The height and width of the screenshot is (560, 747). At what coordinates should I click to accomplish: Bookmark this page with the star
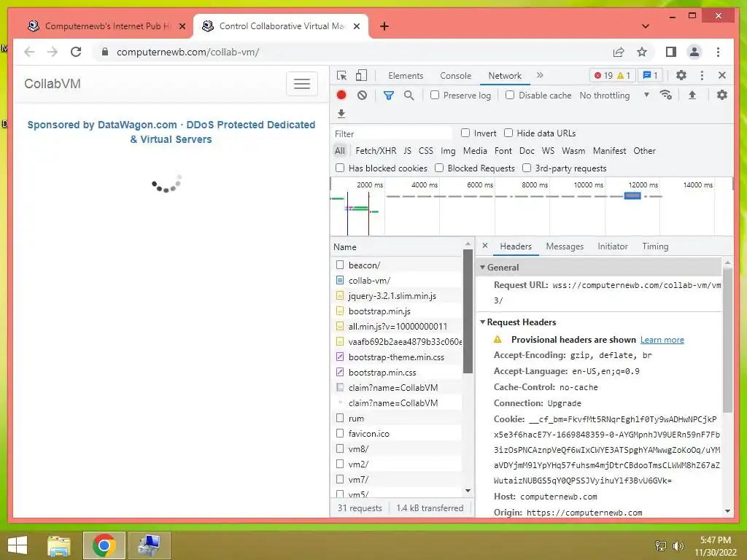click(x=642, y=52)
